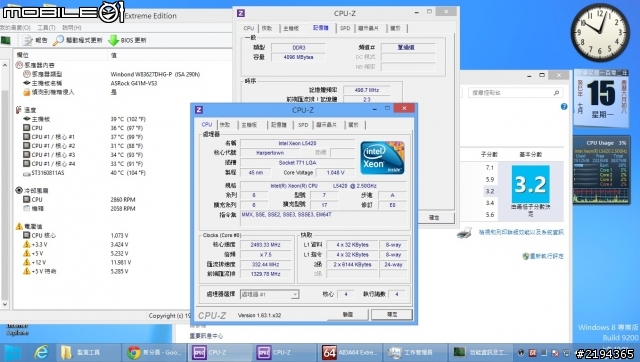Click the hard disk icon beside ST3160811AS
This screenshot has width=640, height=362.
pyautogui.click(x=27, y=173)
